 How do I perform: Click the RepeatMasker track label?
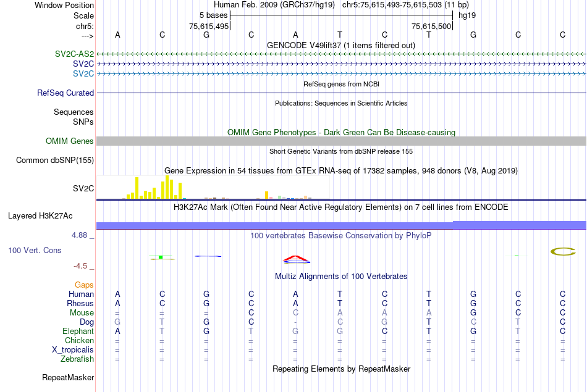pos(68,377)
